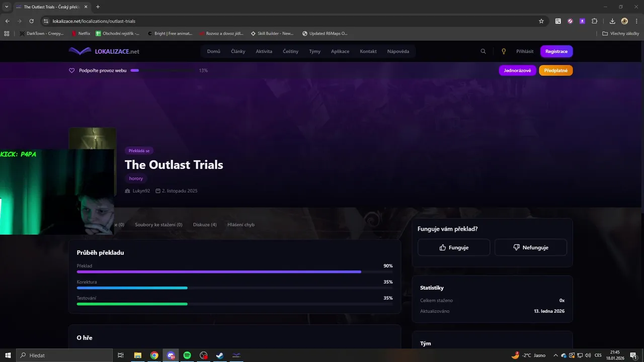
Task: Toggle the light bulb theme icon
Action: [x=504, y=51]
